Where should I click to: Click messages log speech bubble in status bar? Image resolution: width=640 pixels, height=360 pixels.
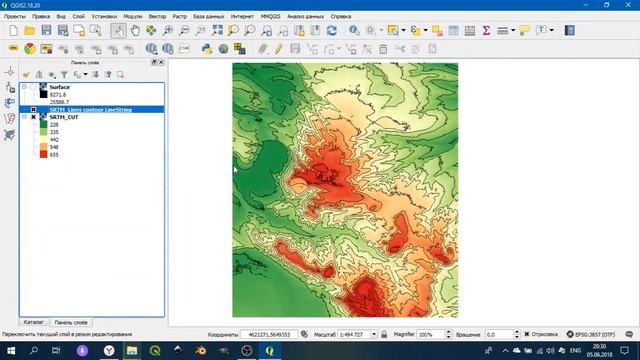pos(629,334)
